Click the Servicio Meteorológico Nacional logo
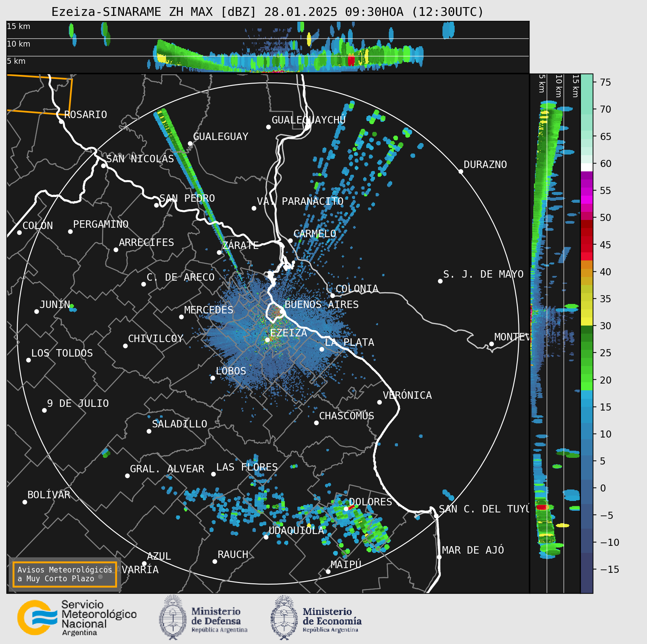Screen dimensions: 647x644 pyautogui.click(x=77, y=618)
